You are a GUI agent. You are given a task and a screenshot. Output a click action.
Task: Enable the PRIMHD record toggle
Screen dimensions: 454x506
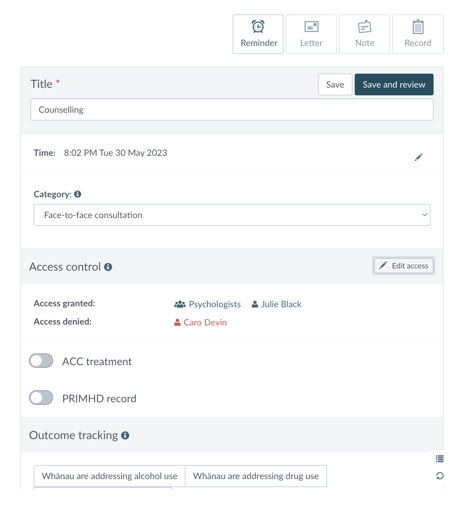coord(41,398)
